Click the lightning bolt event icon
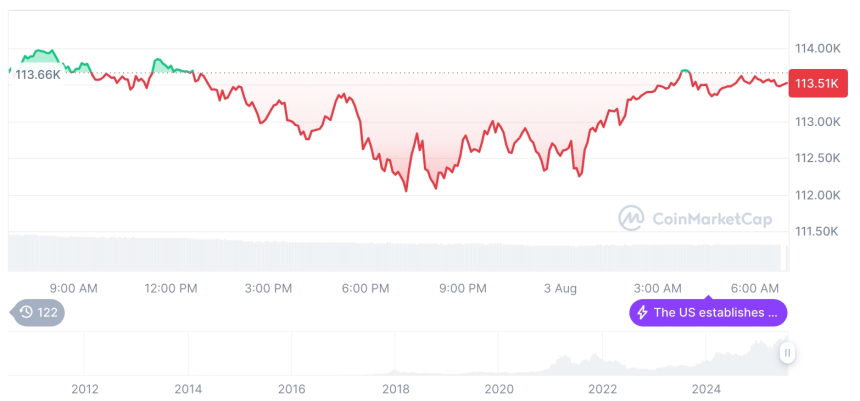The width and height of the screenshot is (860, 401). [642, 313]
